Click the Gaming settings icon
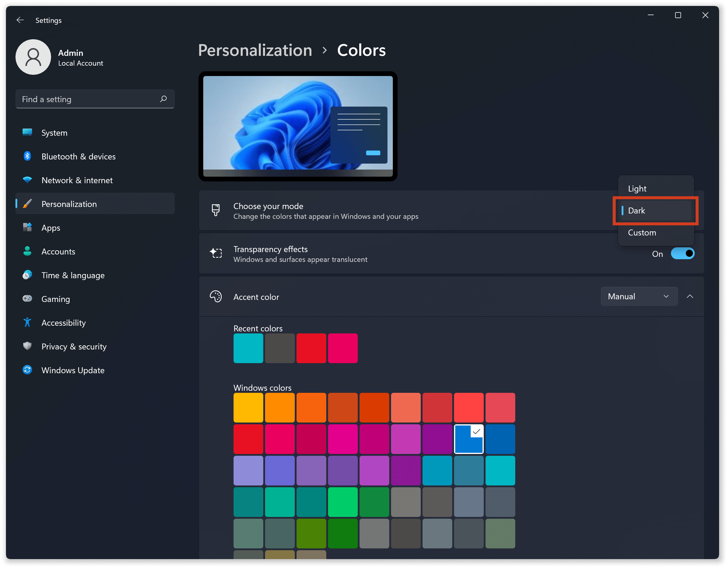This screenshot has height=568, width=728. (28, 299)
